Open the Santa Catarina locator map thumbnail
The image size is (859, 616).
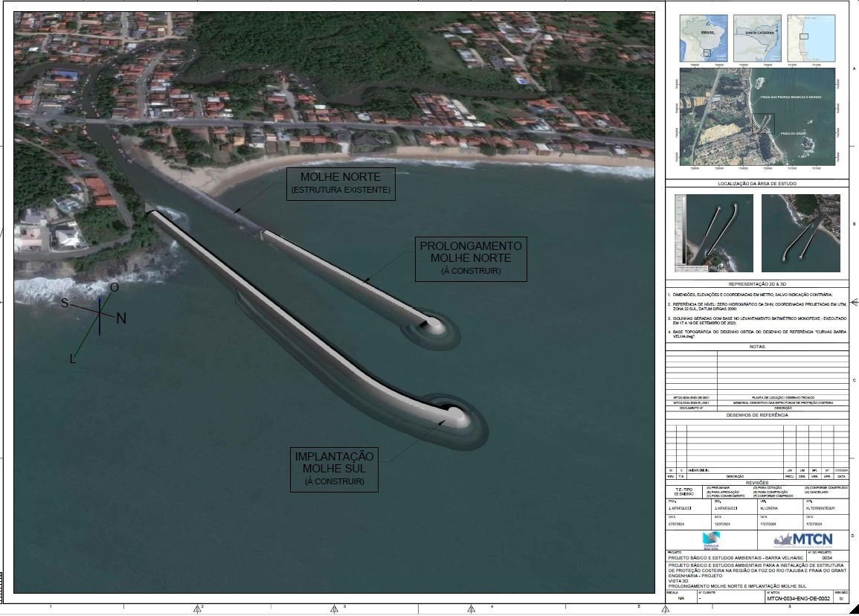[757, 38]
